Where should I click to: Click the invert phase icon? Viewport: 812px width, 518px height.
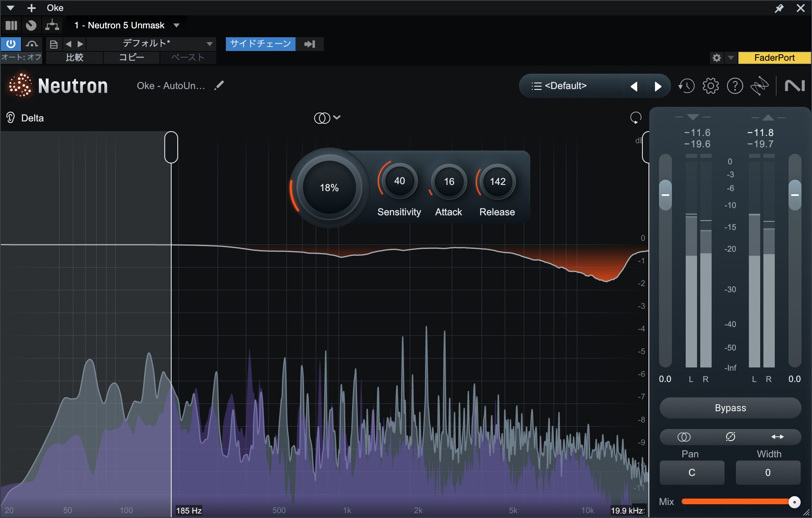coord(730,437)
